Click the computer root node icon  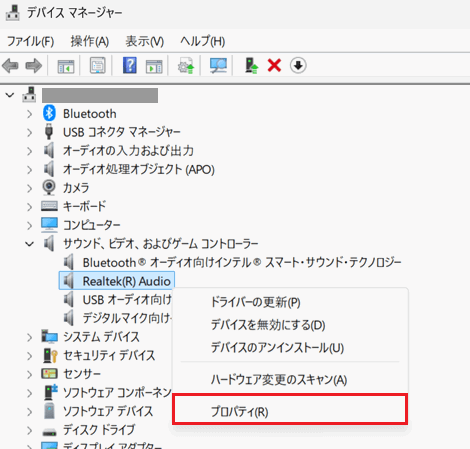[x=29, y=95]
